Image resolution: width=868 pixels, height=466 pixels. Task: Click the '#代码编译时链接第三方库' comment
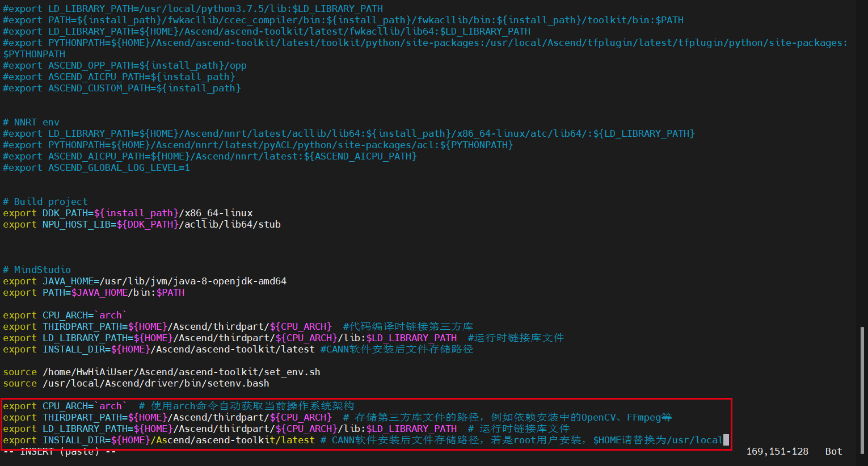(x=408, y=326)
